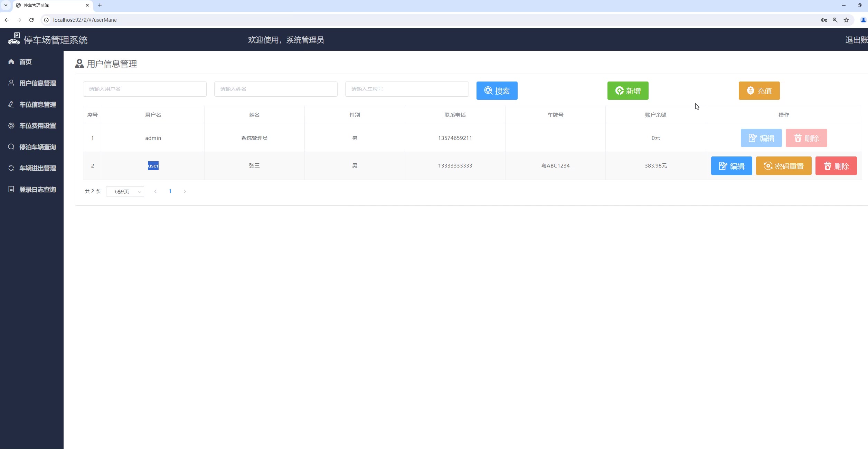Click the magnifier icon beside 停泊车辆查询
The width and height of the screenshot is (868, 449).
tap(11, 147)
